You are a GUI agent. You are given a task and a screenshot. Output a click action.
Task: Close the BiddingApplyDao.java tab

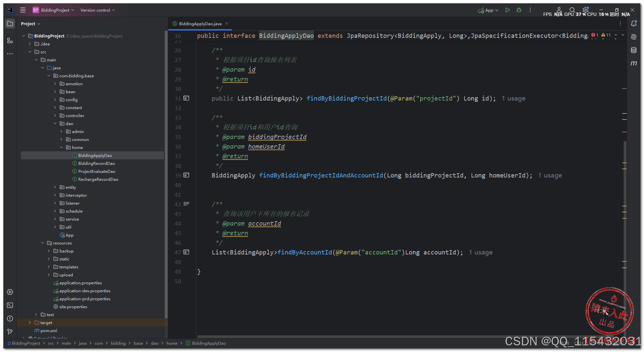[x=227, y=24]
